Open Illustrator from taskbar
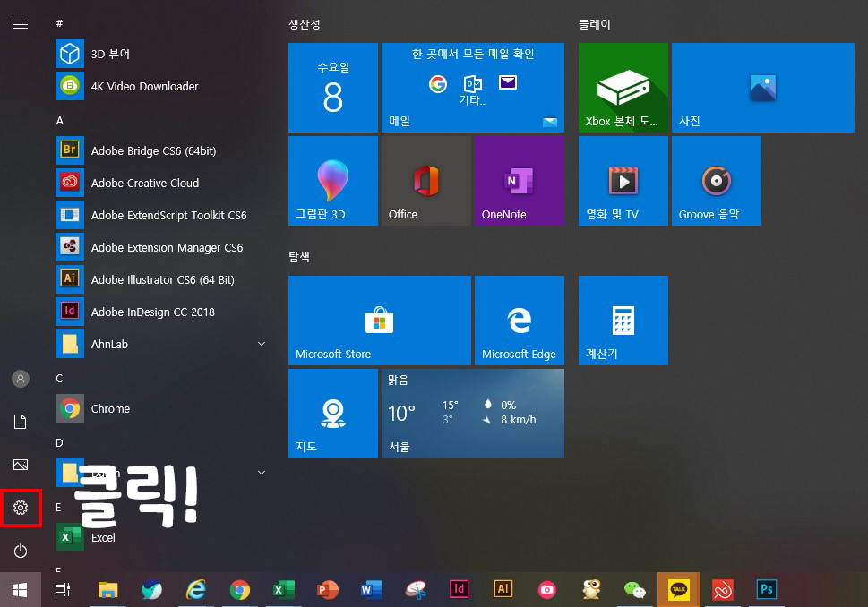The height and width of the screenshot is (607, 868). pyautogui.click(x=503, y=589)
